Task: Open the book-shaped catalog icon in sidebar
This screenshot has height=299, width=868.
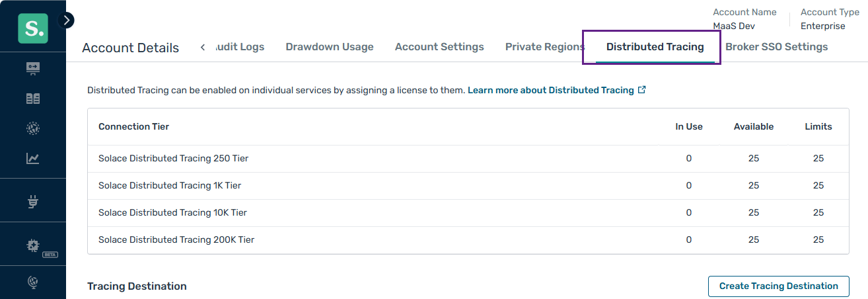Action: coord(32,99)
